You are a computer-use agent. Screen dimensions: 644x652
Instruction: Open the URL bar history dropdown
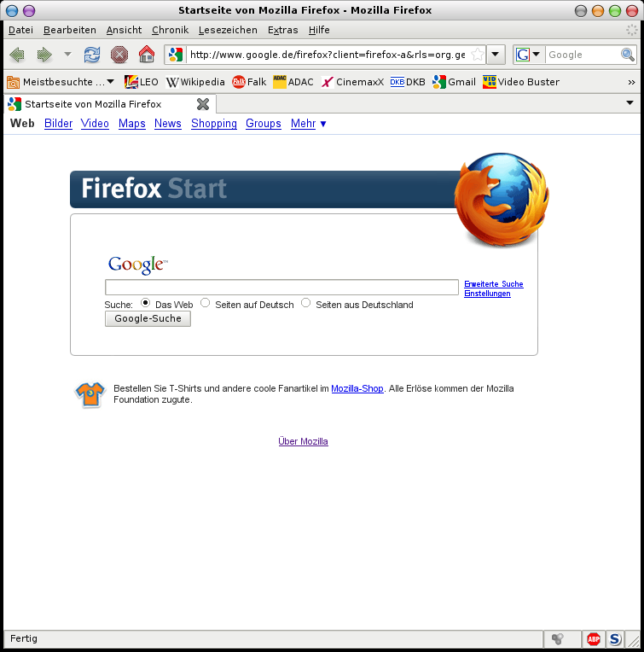pyautogui.click(x=496, y=55)
